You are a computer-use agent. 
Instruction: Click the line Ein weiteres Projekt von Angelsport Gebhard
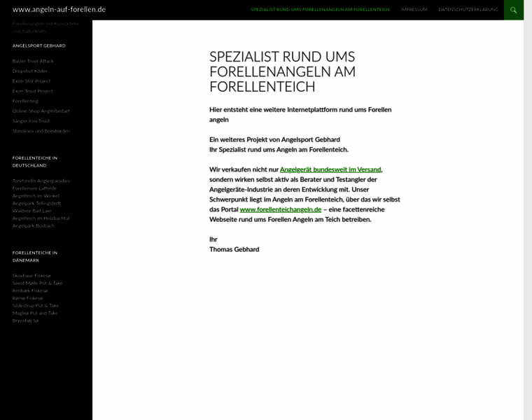274,139
